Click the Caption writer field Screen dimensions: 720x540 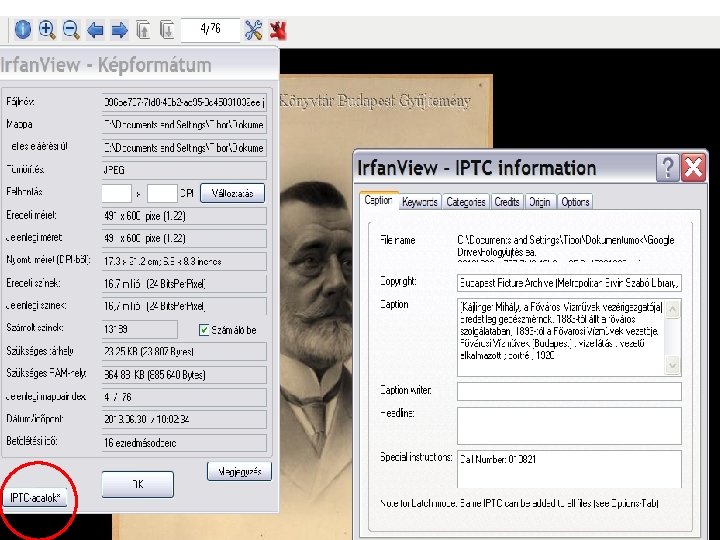click(569, 391)
